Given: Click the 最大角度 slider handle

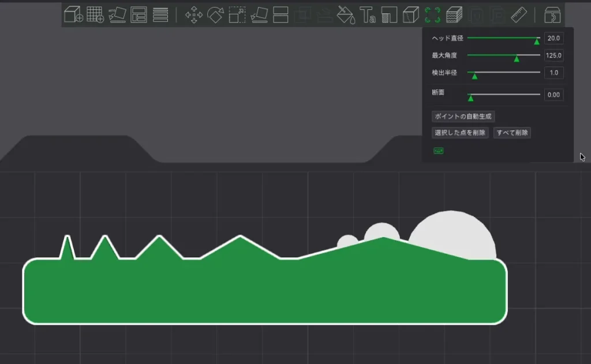Looking at the screenshot, I should click(x=517, y=59).
